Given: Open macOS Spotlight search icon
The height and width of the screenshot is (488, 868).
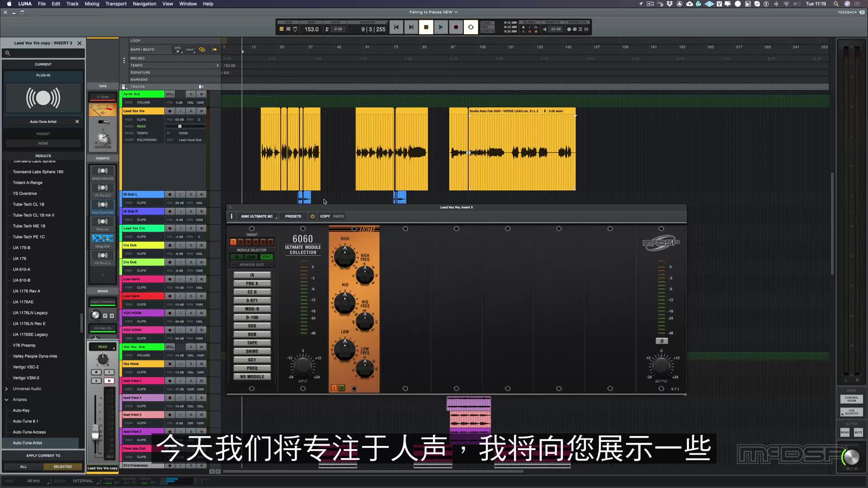Looking at the screenshot, I should tap(836, 4).
